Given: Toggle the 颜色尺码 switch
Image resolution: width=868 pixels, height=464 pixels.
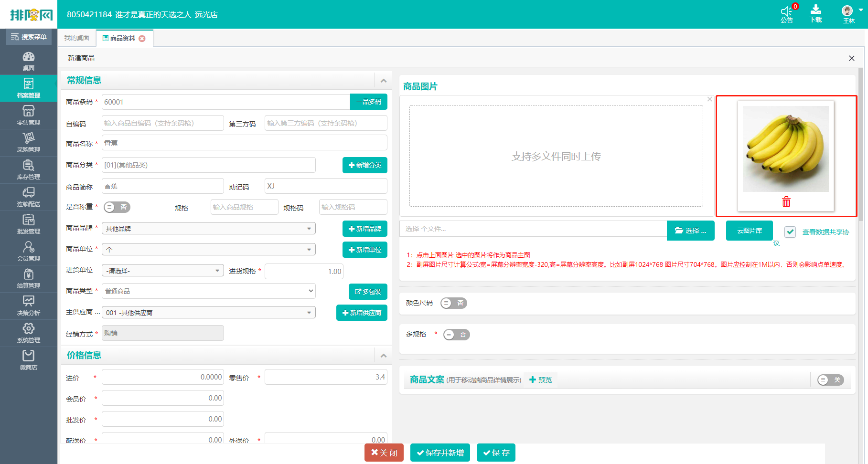Looking at the screenshot, I should [454, 303].
